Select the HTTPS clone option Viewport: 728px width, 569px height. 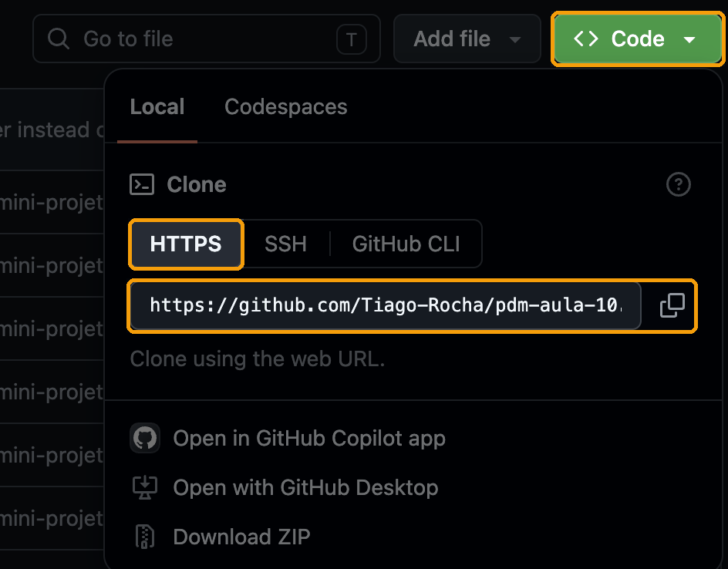click(186, 244)
